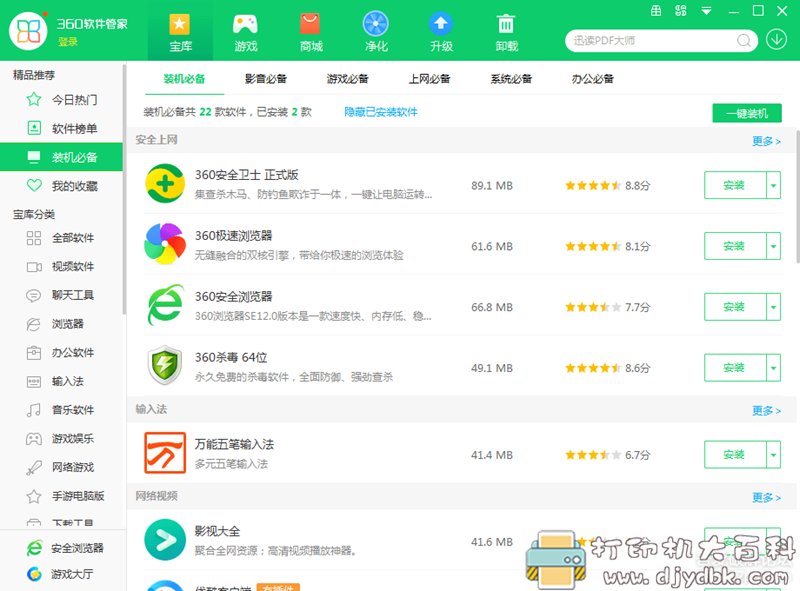
Task: Open the 净化 fan icon tab
Action: point(376,32)
